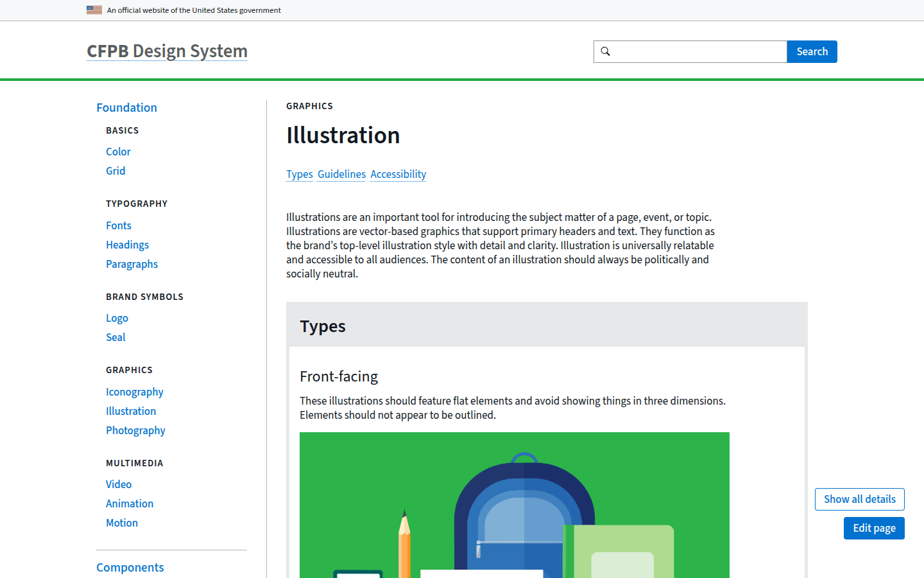
Task: Open the Headings page link
Action: coord(127,245)
